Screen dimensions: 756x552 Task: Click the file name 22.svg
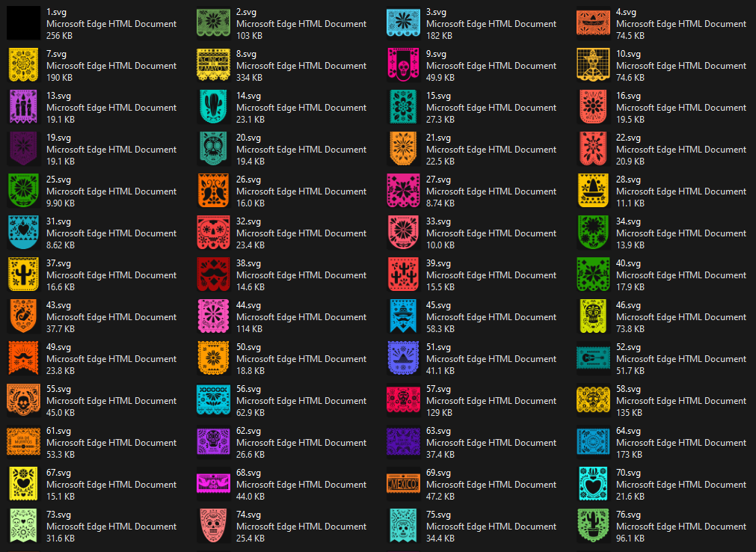pyautogui.click(x=628, y=138)
